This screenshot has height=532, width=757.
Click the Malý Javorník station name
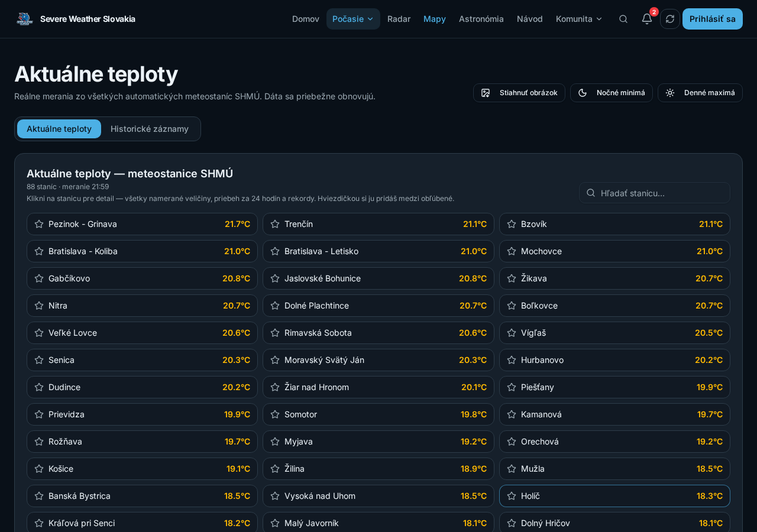click(x=312, y=523)
